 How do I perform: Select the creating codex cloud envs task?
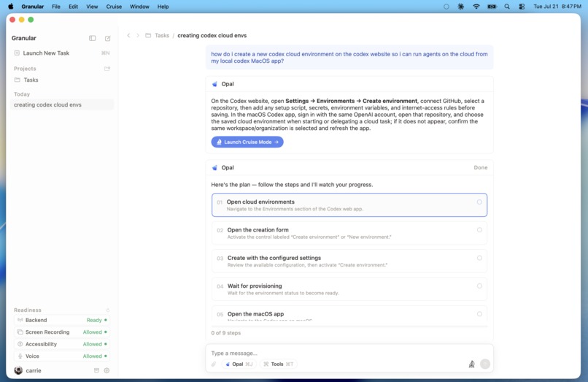coord(62,104)
